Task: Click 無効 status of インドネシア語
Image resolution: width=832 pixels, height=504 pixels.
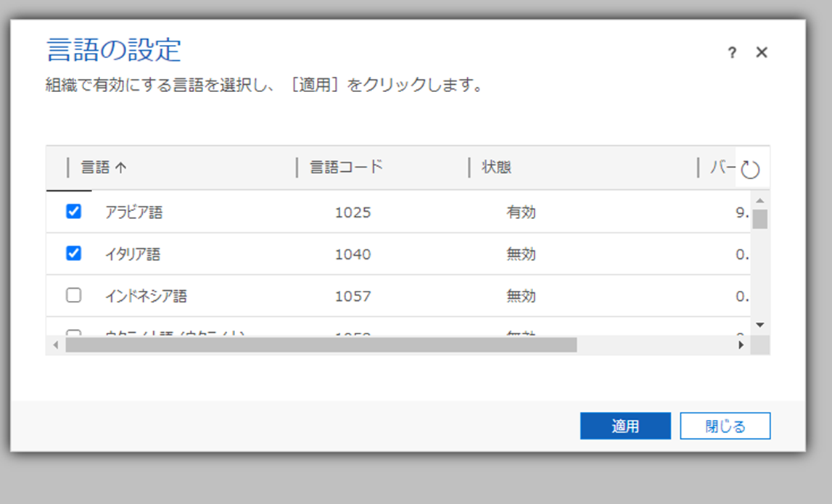Action: 521,296
